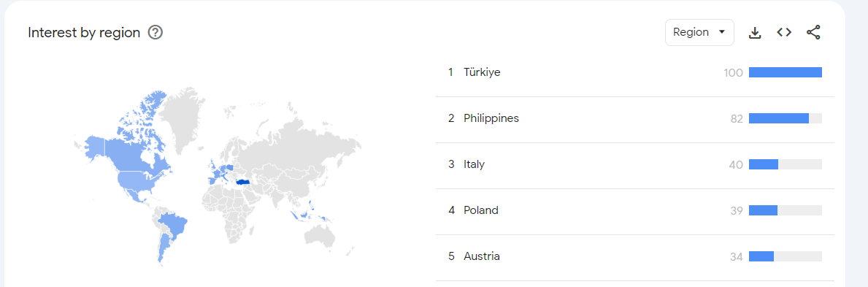
Task: Share the Interest by region chart
Action: pyautogui.click(x=813, y=33)
